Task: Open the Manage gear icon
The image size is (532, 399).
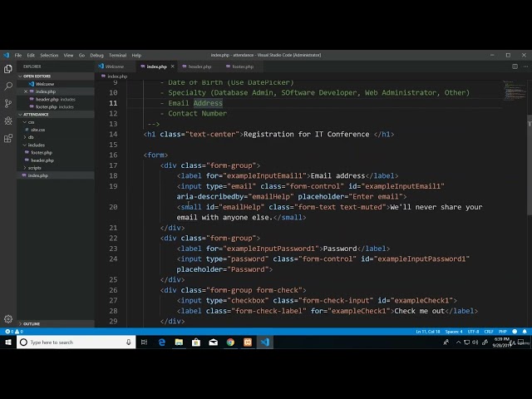Action: (8, 319)
